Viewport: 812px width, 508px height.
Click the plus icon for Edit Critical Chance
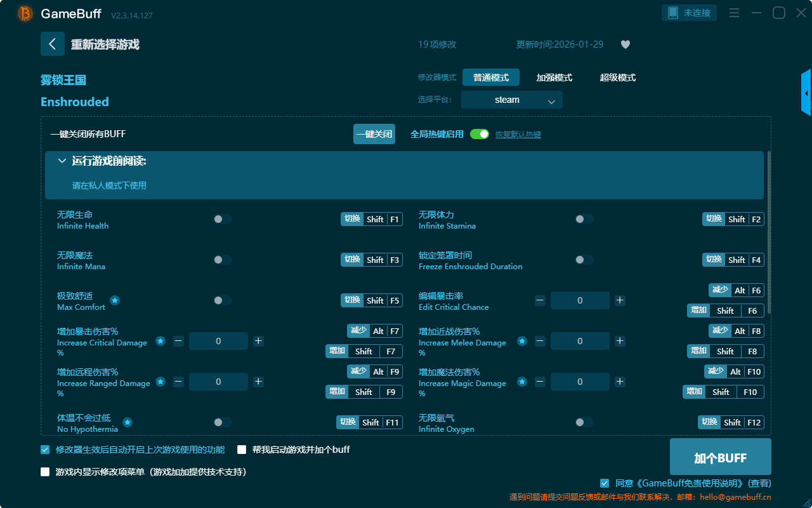[x=620, y=300]
